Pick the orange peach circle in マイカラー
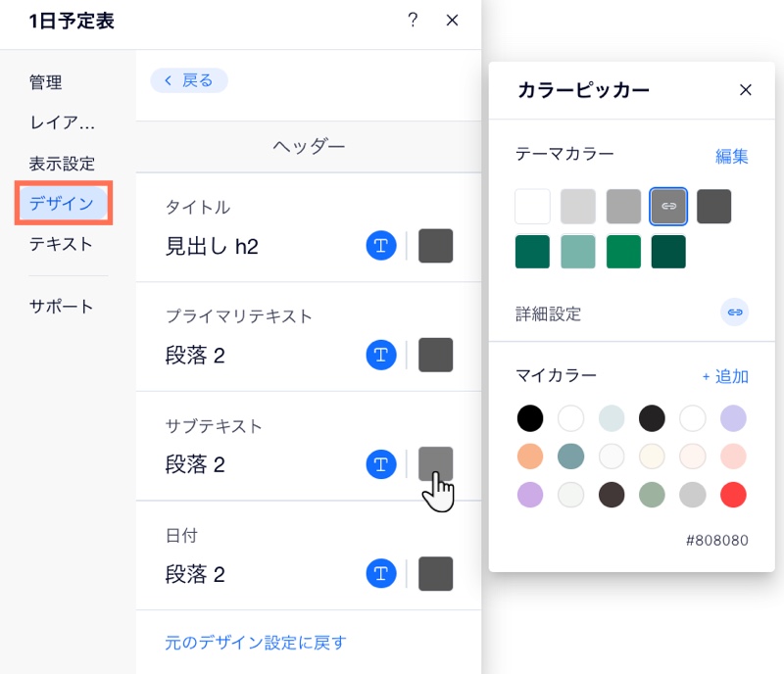The width and height of the screenshot is (784, 674). (530, 456)
